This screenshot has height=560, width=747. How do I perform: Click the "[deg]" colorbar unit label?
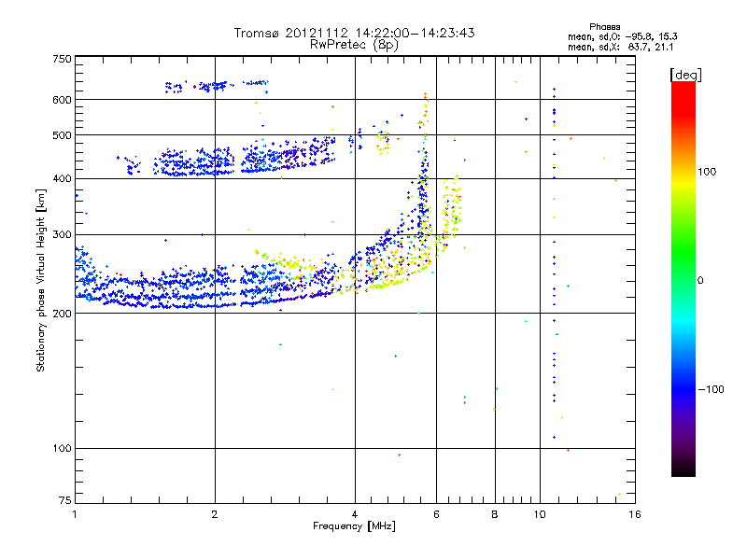pyautogui.click(x=685, y=75)
